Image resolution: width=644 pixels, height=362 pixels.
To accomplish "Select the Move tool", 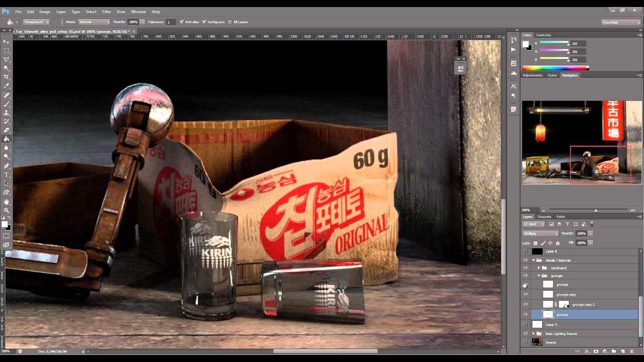I will tap(7, 42).
